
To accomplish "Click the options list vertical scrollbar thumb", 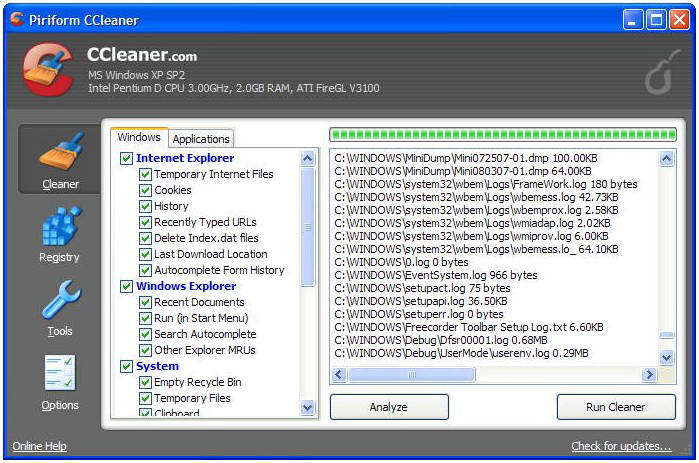I will pyautogui.click(x=308, y=227).
